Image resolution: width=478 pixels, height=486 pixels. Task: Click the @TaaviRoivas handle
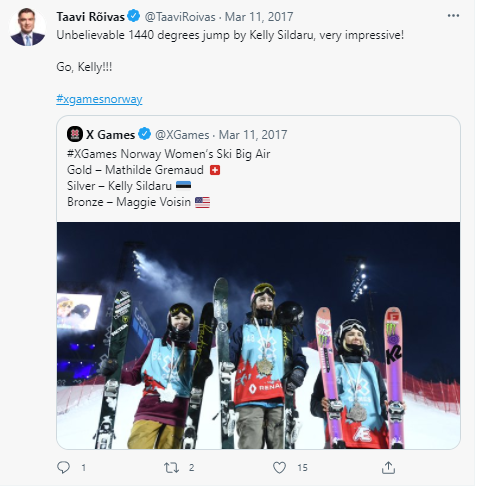[180, 17]
